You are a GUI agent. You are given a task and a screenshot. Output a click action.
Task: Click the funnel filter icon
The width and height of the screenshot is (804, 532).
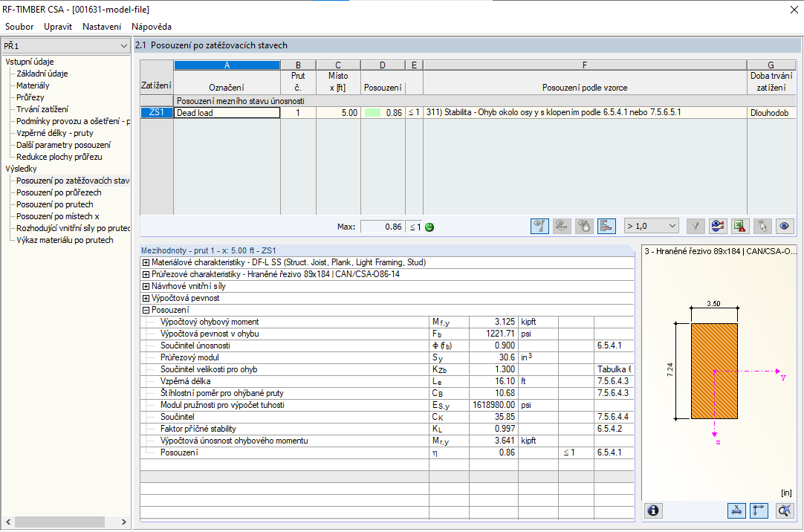696,226
